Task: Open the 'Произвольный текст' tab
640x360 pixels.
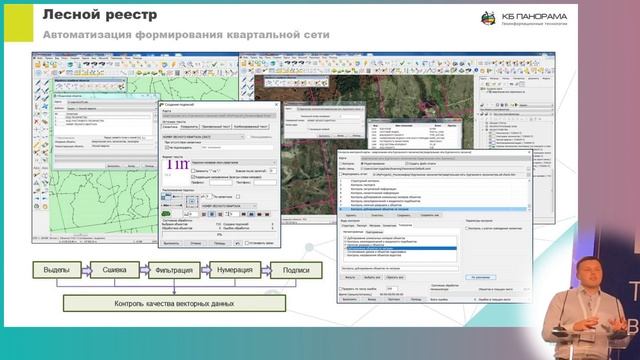Action: click(x=216, y=127)
